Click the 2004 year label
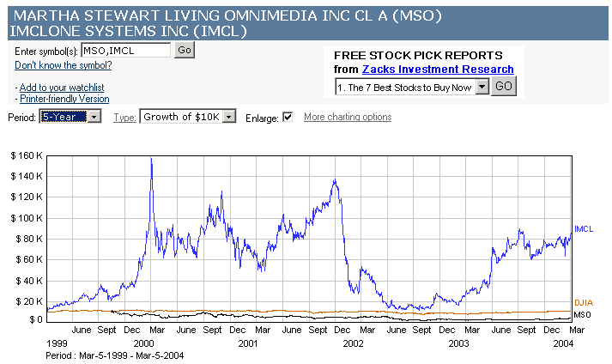612x364 pixels. pos(563,343)
